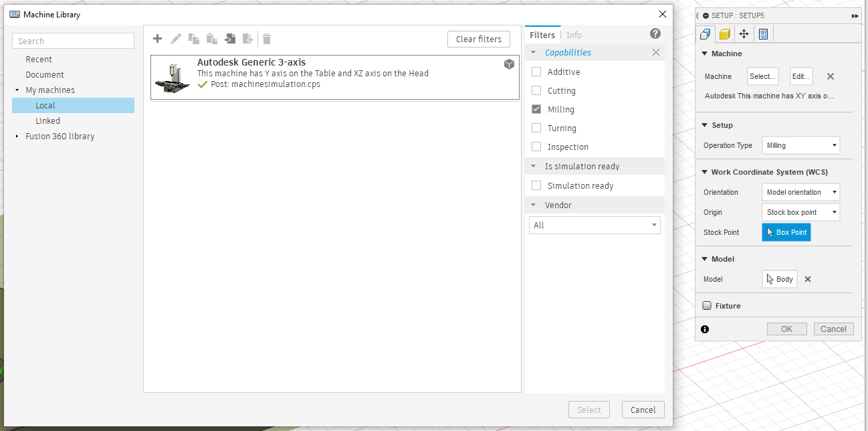Click the help question mark icon
Image resolution: width=868 pixels, height=431 pixels.
(655, 33)
